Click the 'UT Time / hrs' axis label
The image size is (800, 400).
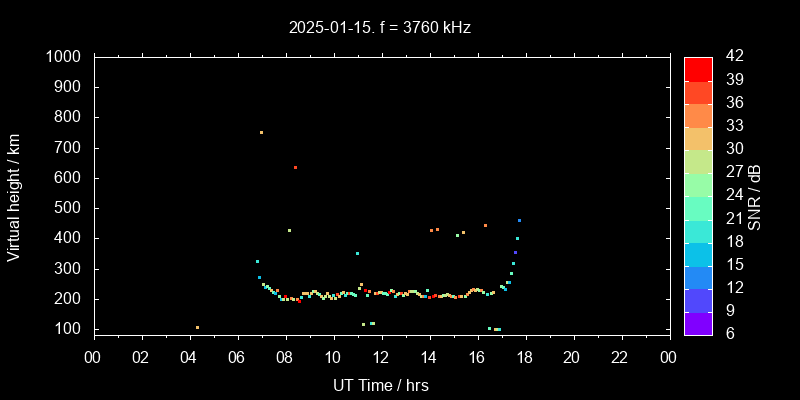click(380, 384)
